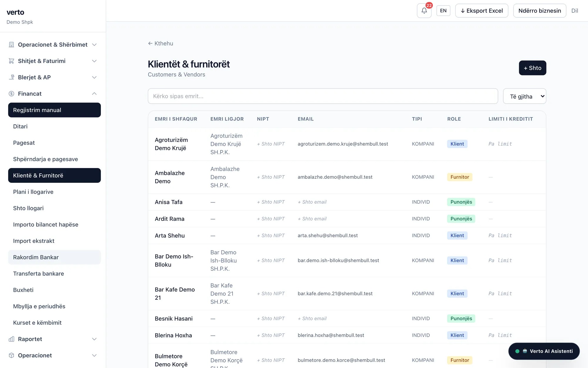Screen dimensions: 588x368
Task: Expand the Blerjet & AP chevron
Action: pyautogui.click(x=94, y=77)
